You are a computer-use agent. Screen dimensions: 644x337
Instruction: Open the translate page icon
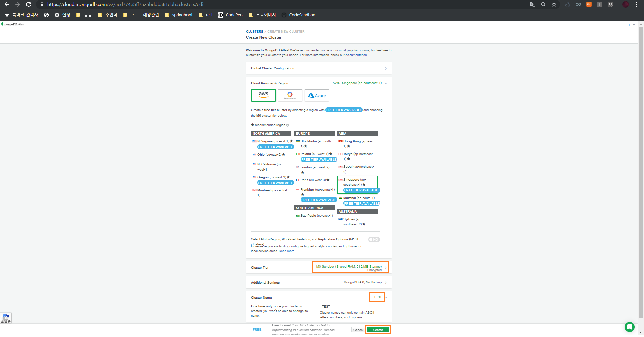532,4
